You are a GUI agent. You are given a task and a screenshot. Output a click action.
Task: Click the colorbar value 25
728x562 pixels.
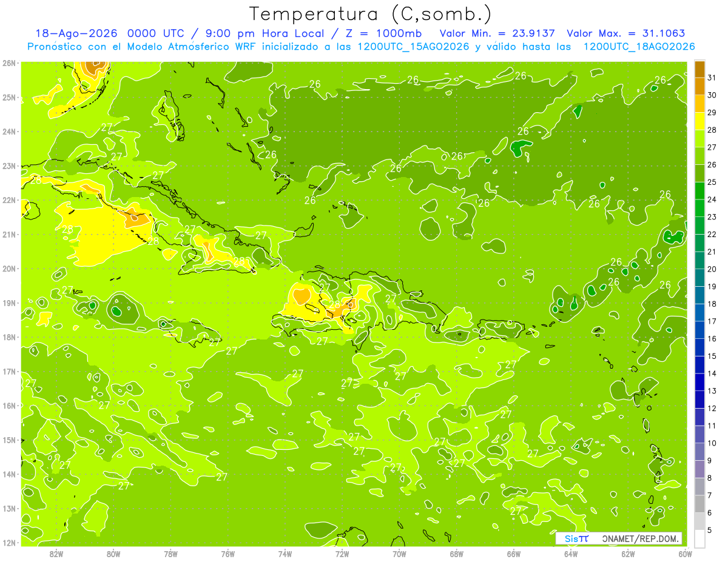[x=712, y=182]
